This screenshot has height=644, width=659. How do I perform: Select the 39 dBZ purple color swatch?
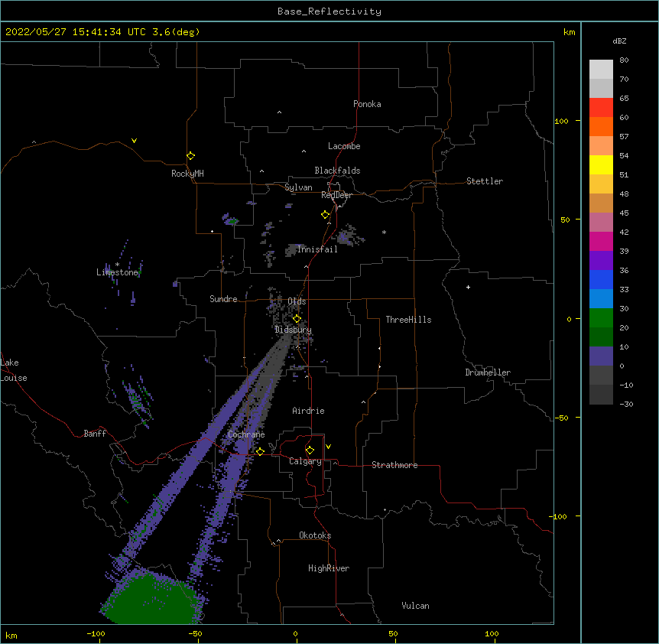(601, 261)
